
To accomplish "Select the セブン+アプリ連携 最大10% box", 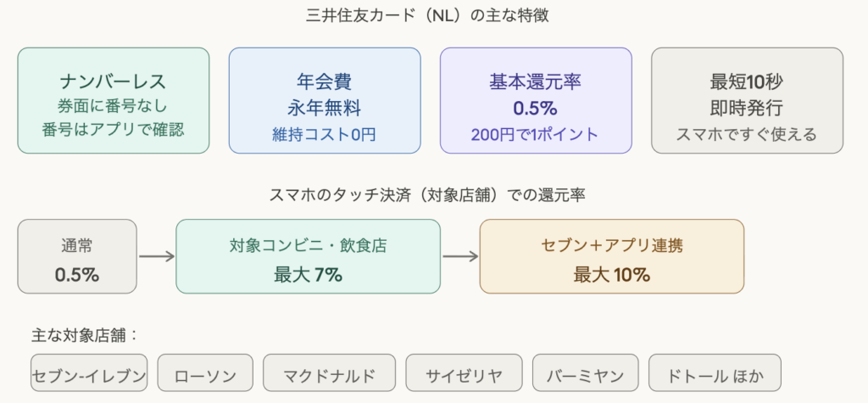I will [611, 256].
